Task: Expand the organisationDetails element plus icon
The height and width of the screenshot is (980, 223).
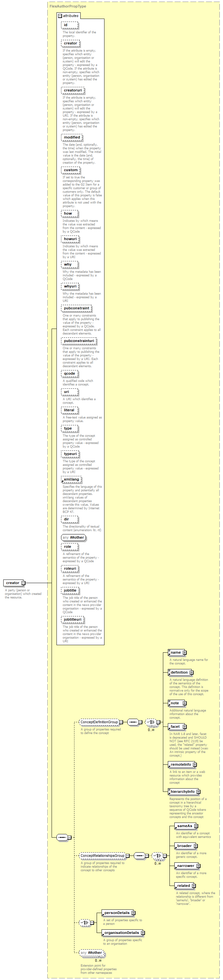Action: pos(143,932)
